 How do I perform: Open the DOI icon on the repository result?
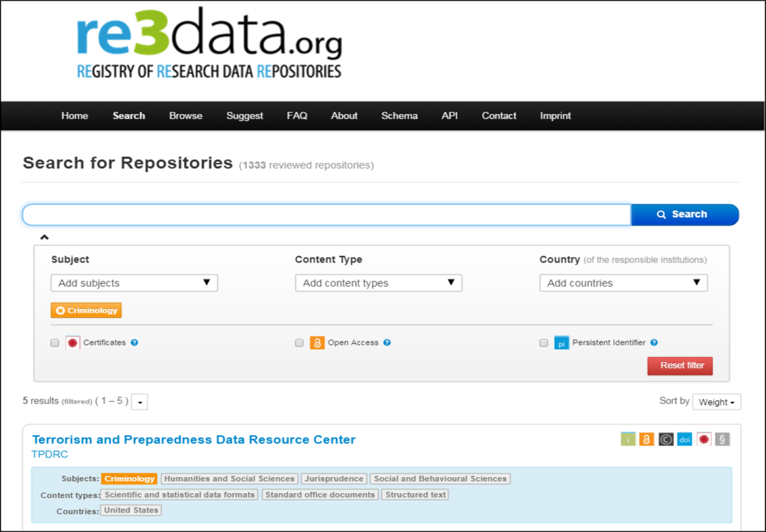coord(684,439)
